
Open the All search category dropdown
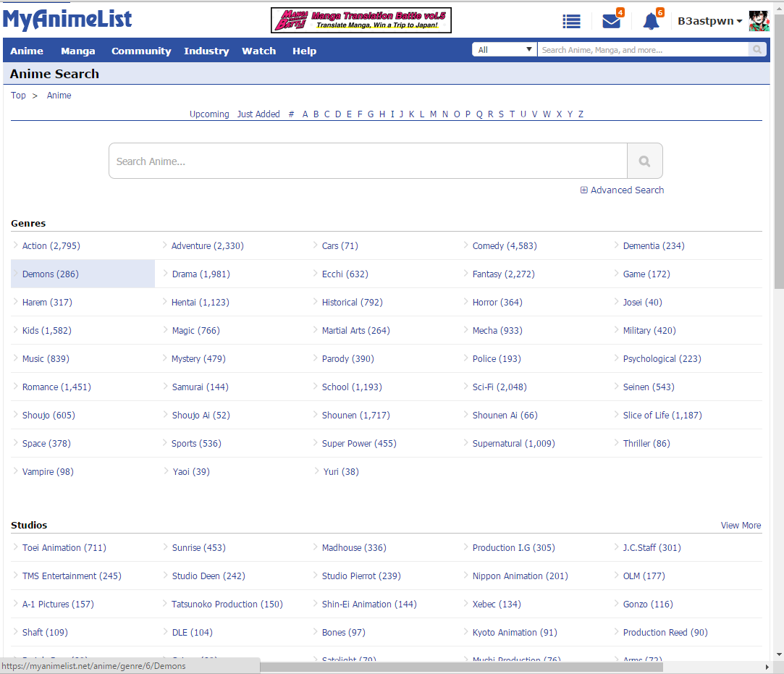tap(505, 49)
